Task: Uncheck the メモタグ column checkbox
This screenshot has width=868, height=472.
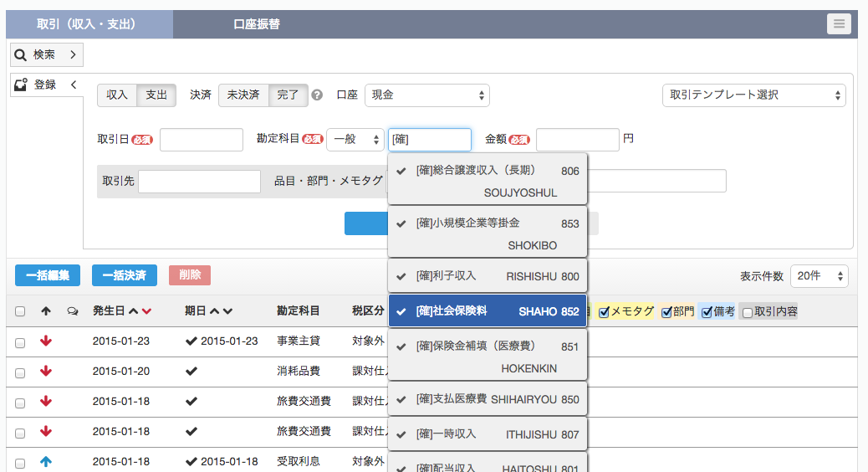Action: (x=605, y=311)
